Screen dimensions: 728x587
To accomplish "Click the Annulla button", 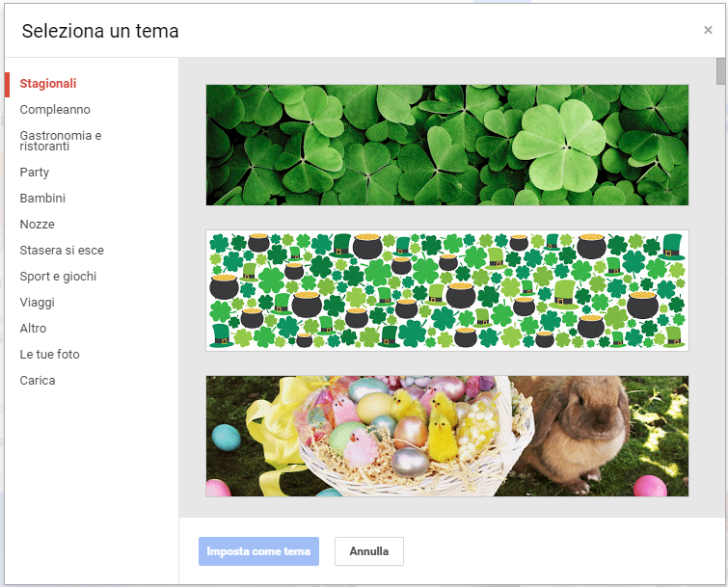I will (x=369, y=551).
